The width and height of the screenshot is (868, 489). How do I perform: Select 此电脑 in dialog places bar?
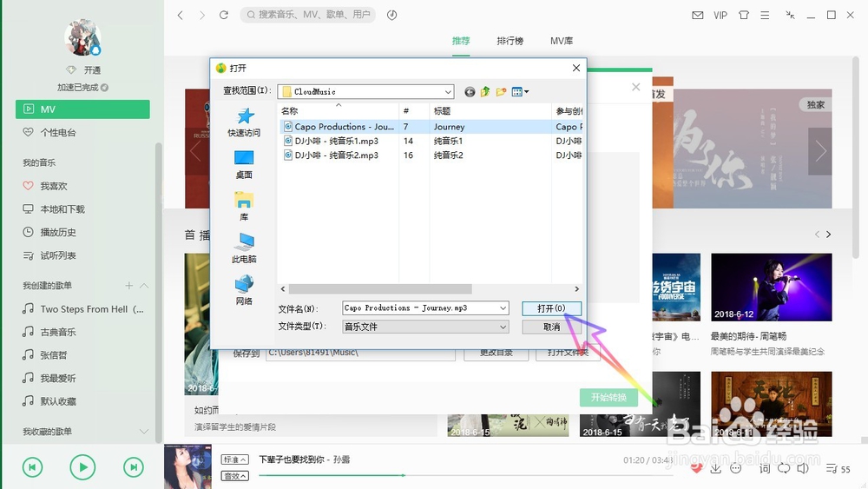click(x=244, y=248)
